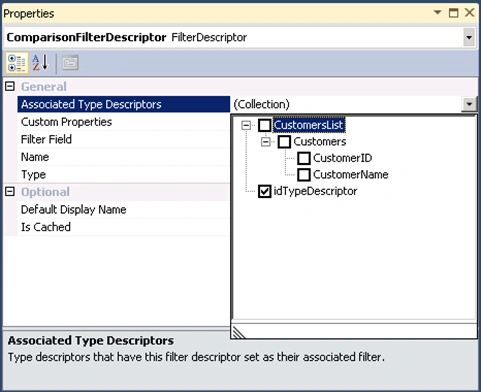
Task: Select the CustomerName tree label
Action: pyautogui.click(x=351, y=175)
